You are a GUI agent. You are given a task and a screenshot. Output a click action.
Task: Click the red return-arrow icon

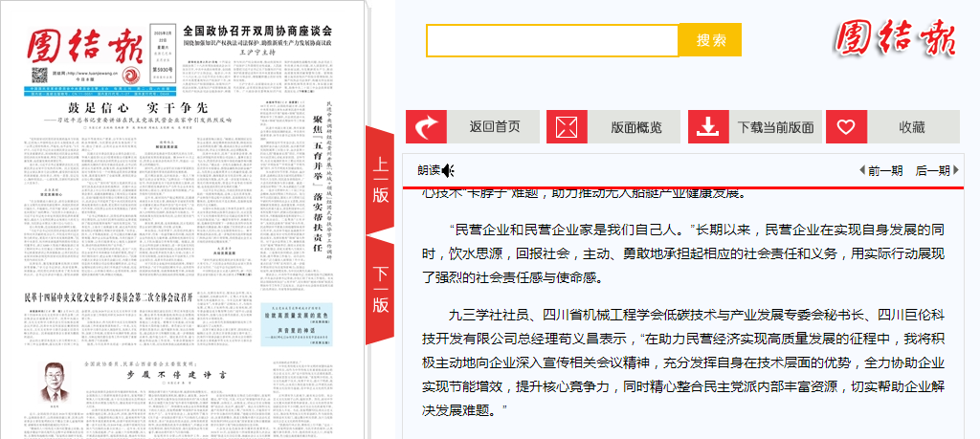point(426,127)
